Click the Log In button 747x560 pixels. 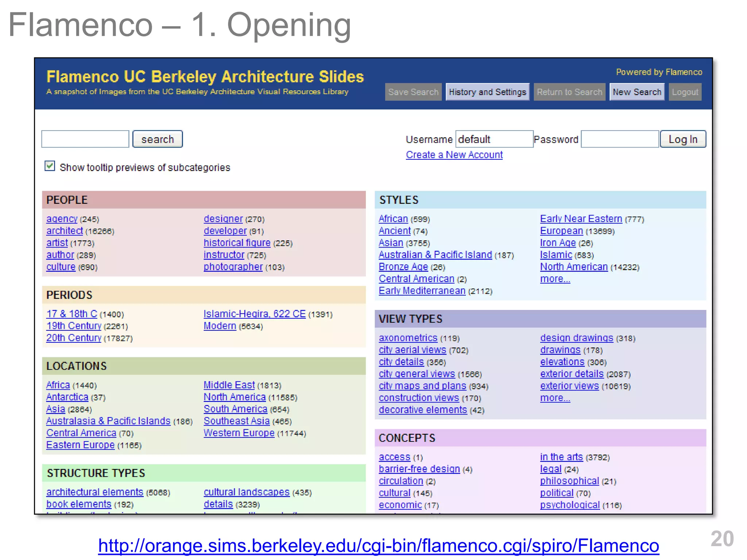tap(683, 139)
